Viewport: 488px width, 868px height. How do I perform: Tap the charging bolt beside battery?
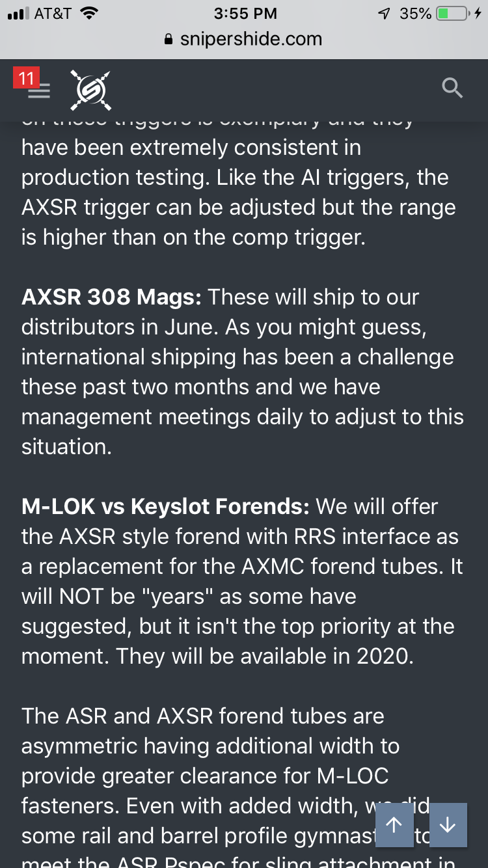478,13
